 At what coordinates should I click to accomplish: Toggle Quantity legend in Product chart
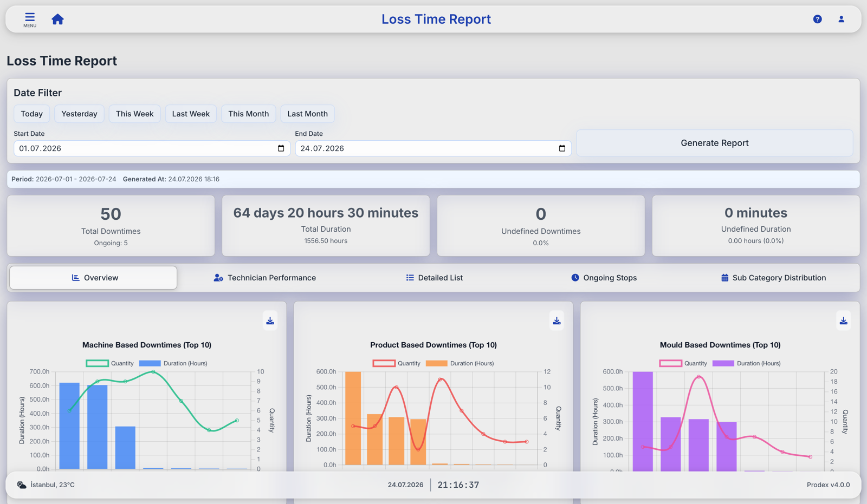click(x=396, y=363)
